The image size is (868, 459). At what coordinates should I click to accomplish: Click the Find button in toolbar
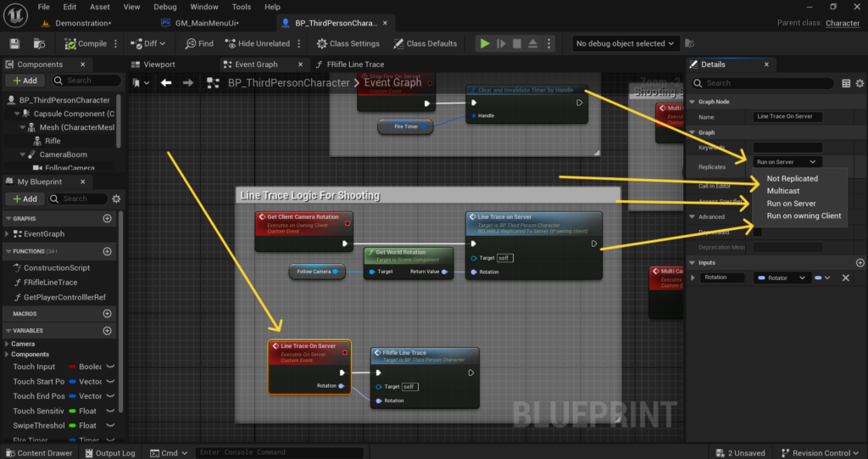199,43
